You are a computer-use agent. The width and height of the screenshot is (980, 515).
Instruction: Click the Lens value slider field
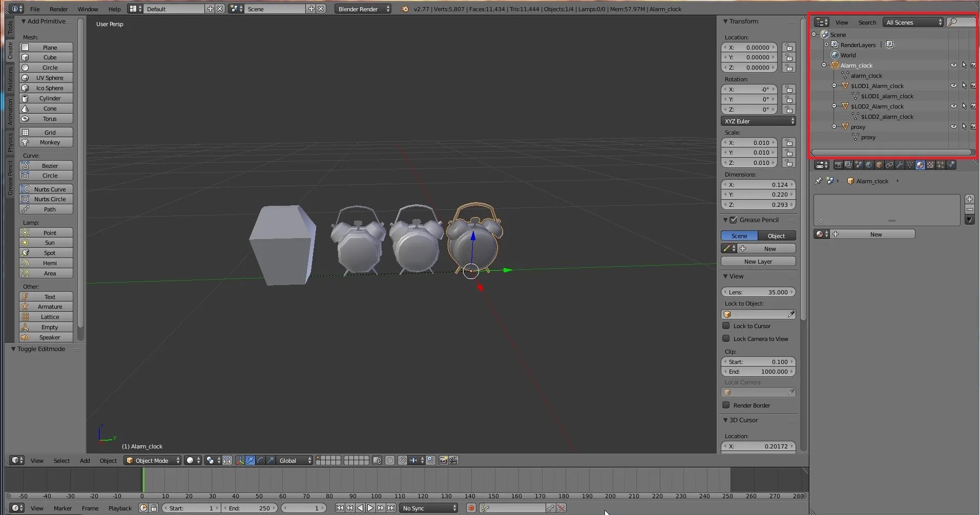click(758, 292)
